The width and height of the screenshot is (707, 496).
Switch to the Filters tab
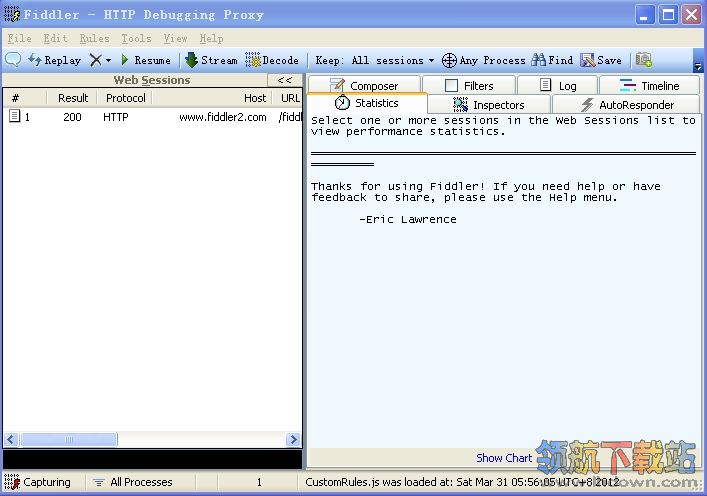(x=469, y=85)
